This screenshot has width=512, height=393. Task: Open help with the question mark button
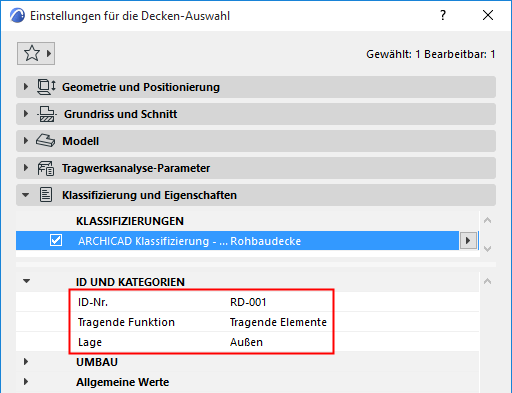[x=443, y=15]
